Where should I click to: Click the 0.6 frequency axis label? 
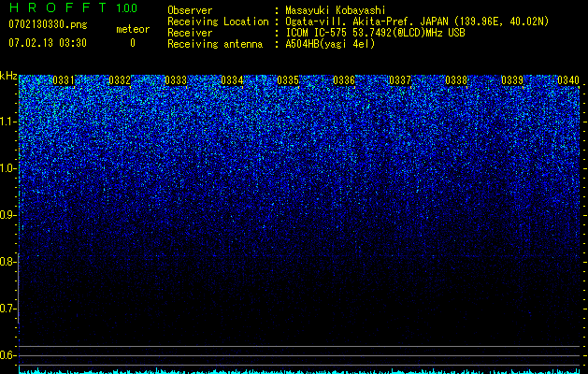(x=7, y=355)
